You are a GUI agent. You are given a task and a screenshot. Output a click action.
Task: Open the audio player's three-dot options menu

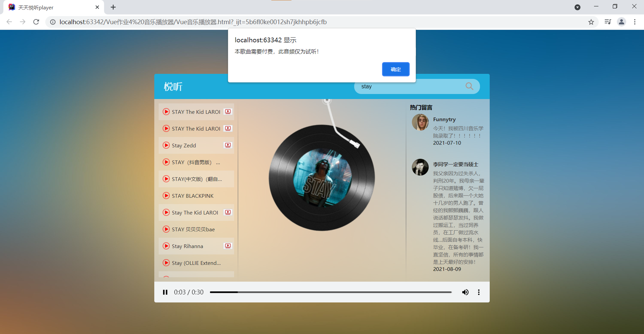(479, 292)
